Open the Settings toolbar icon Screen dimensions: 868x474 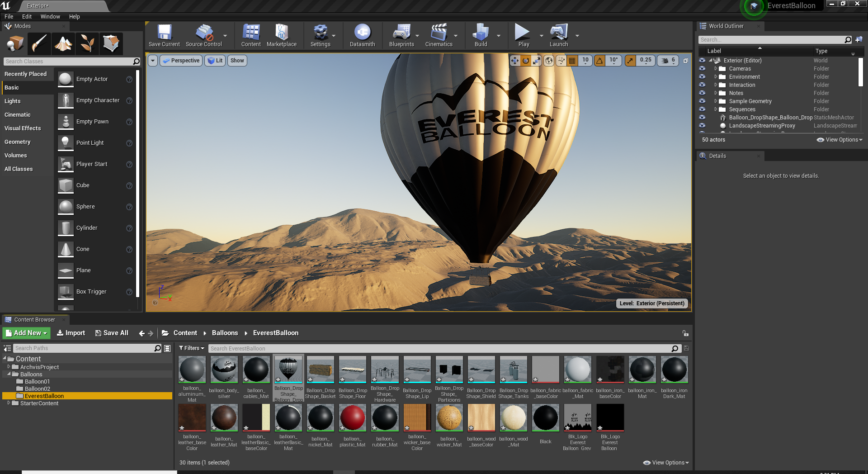point(321,35)
